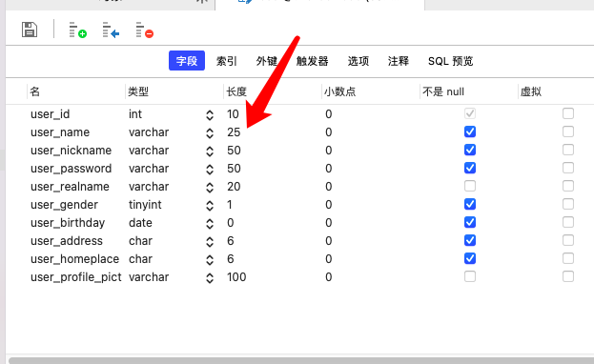
Task: Uncheck not-null for user_homeplace
Action: coord(470,258)
